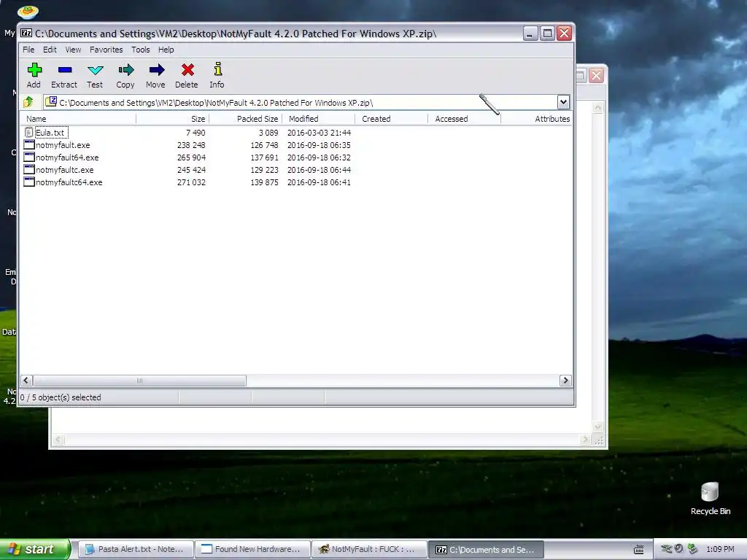
Task: Switch to NotMyFault taskbar button
Action: 369,549
